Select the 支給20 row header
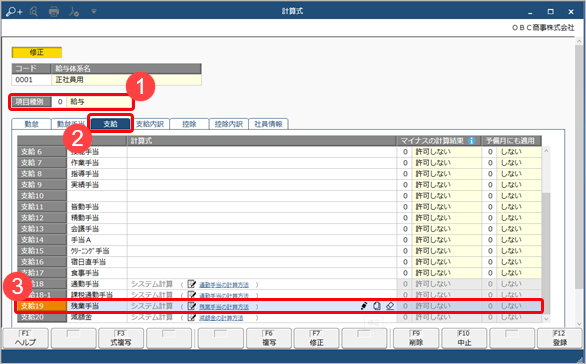Screen dimensions: 586x364 click(x=42, y=317)
